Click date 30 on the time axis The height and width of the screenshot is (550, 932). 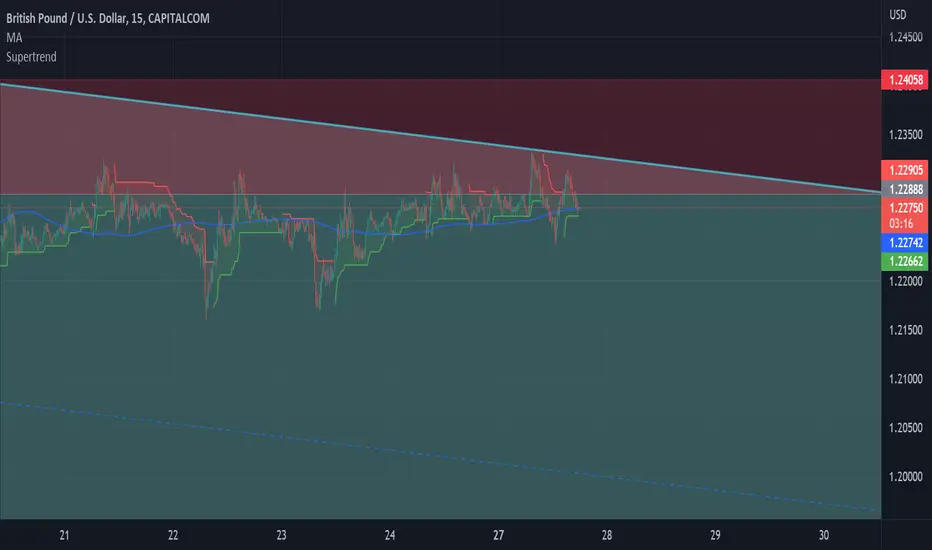click(x=824, y=535)
